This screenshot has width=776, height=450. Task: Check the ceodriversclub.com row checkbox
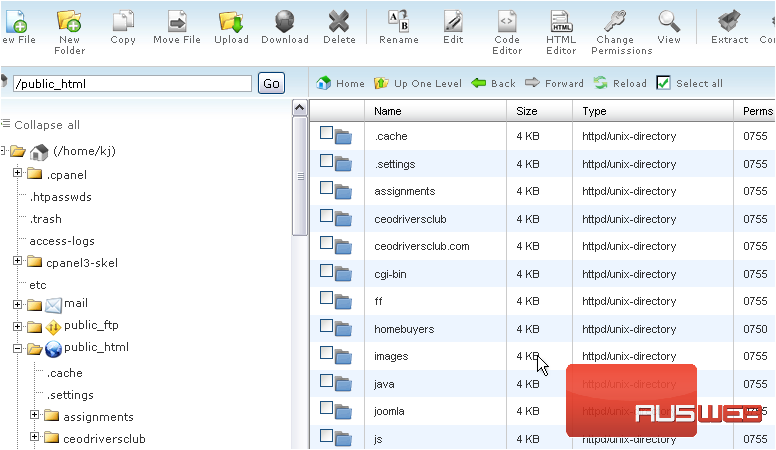point(326,243)
